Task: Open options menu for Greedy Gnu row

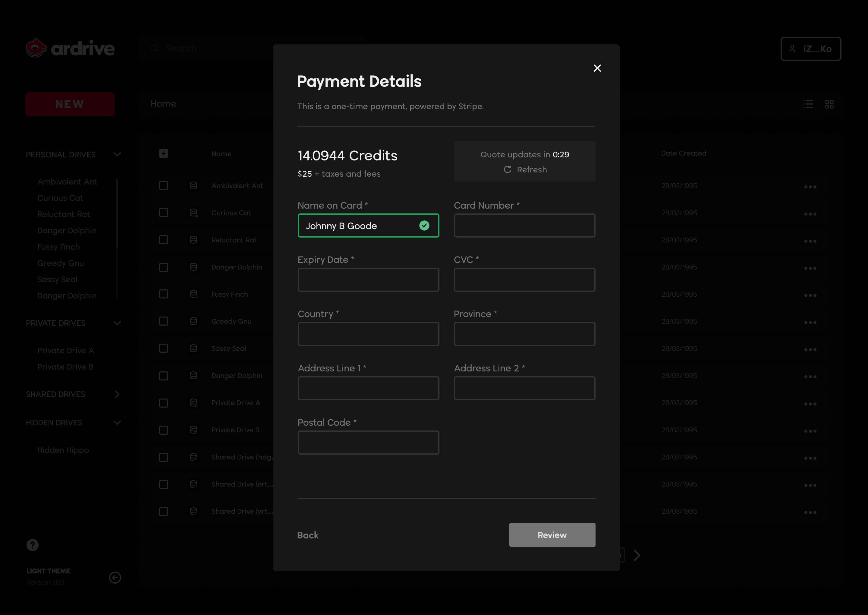Action: click(810, 322)
